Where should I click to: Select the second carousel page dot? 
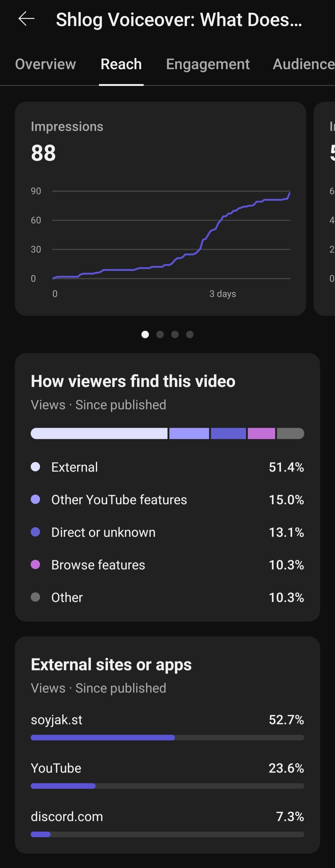tap(160, 334)
